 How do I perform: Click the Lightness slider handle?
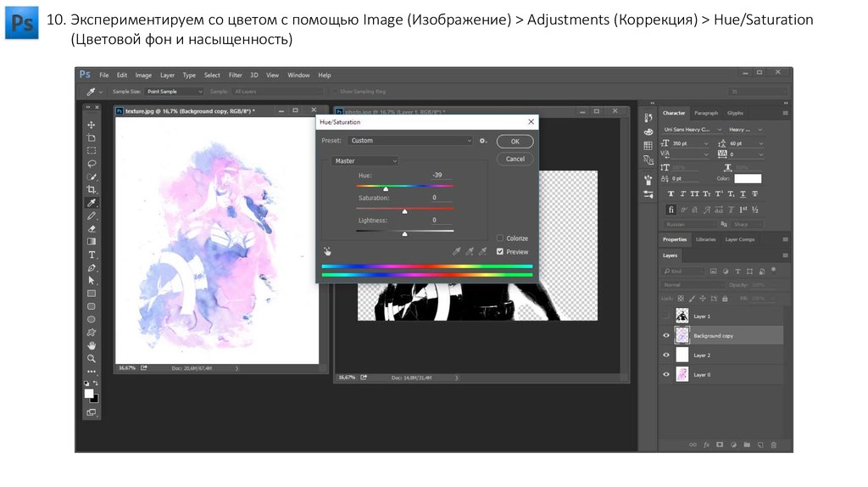pos(404,234)
